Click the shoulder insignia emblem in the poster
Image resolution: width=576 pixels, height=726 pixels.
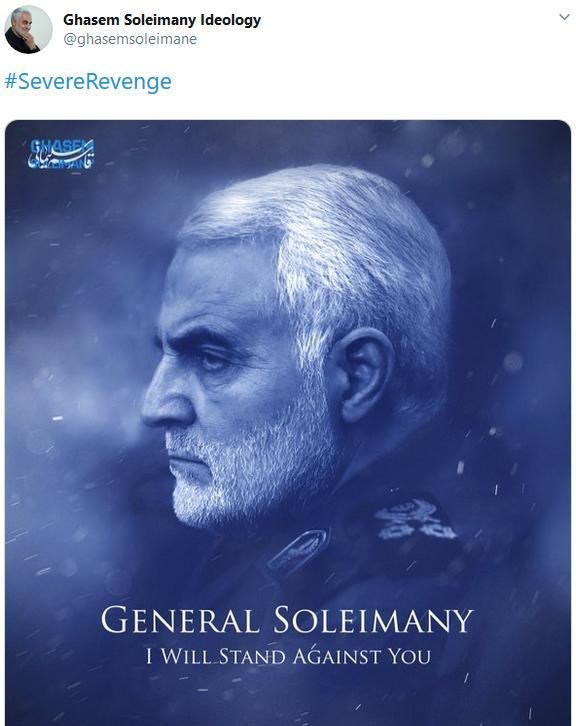pos(414,519)
